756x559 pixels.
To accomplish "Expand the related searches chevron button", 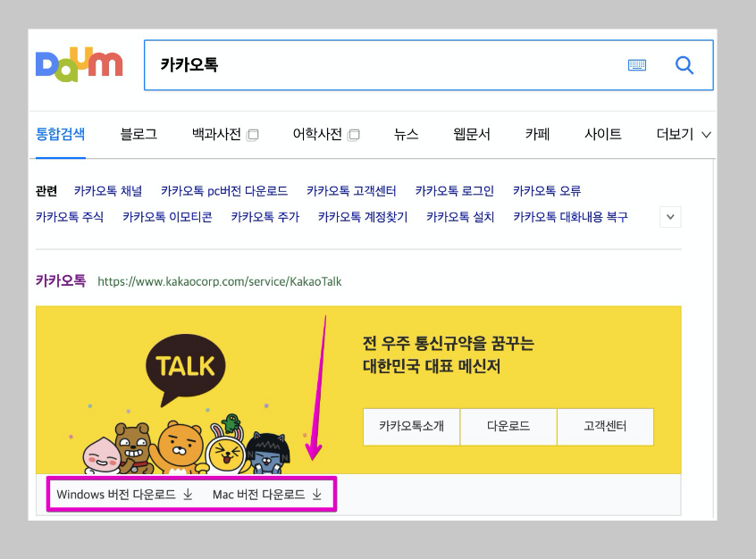I will (670, 217).
